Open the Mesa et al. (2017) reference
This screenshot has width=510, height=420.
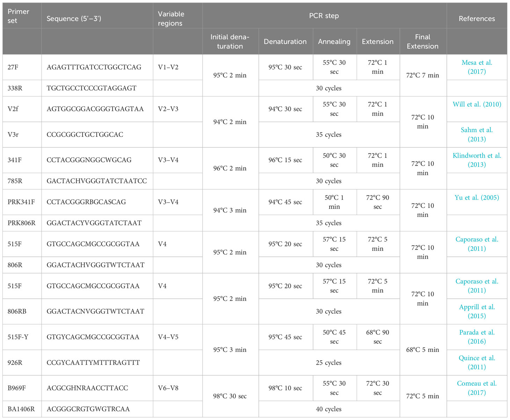[x=477, y=67]
